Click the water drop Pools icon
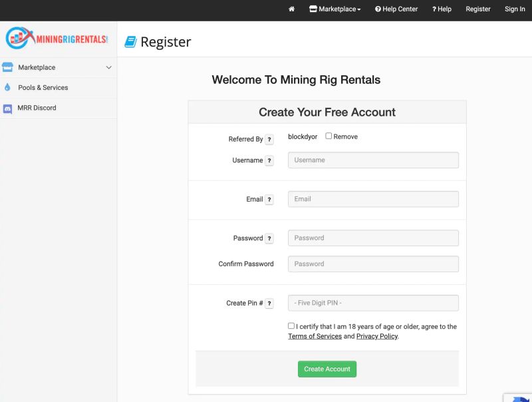The width and height of the screenshot is (532, 402). (7, 87)
